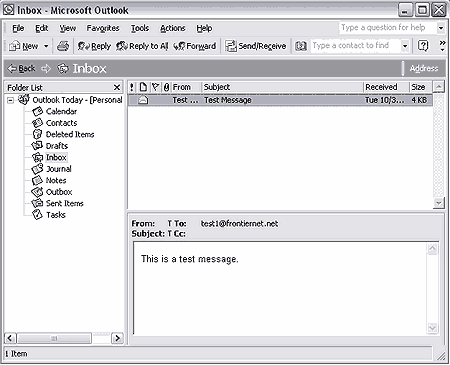The image size is (450, 365).
Task: Click 'This is a test message.' text
Action: [x=190, y=259]
